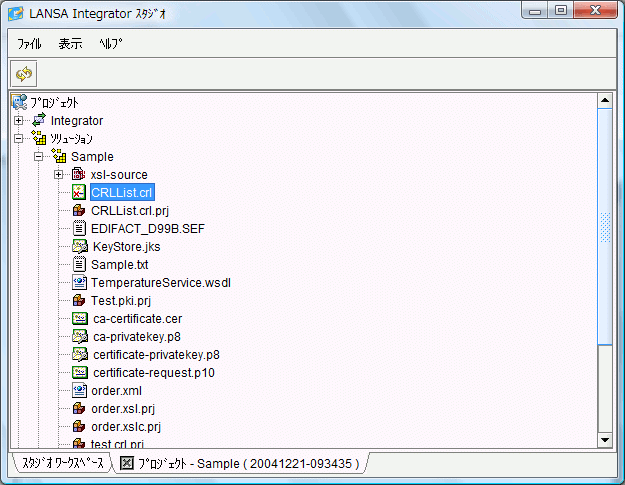Expand the Integrator tree node
Viewport: 625px width, 485px height.
[x=19, y=120]
